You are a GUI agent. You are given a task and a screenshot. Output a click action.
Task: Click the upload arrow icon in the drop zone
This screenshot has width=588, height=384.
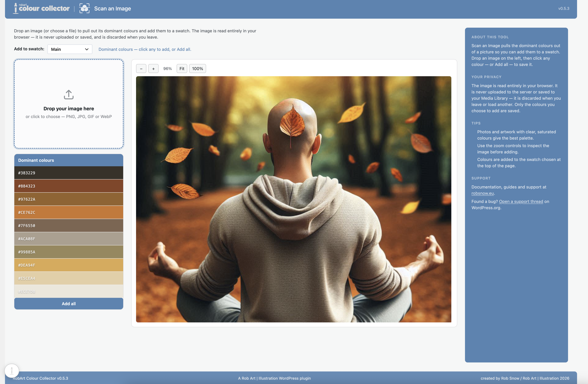click(x=69, y=95)
